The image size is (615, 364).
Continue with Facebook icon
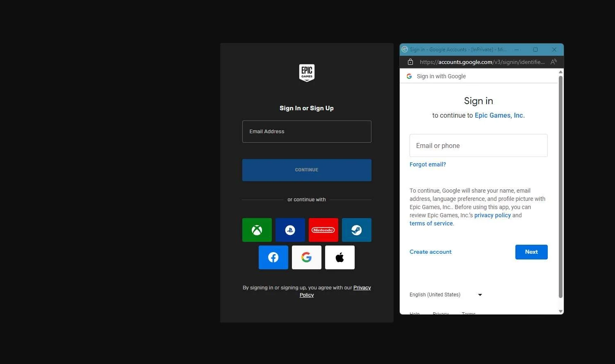[x=273, y=257]
